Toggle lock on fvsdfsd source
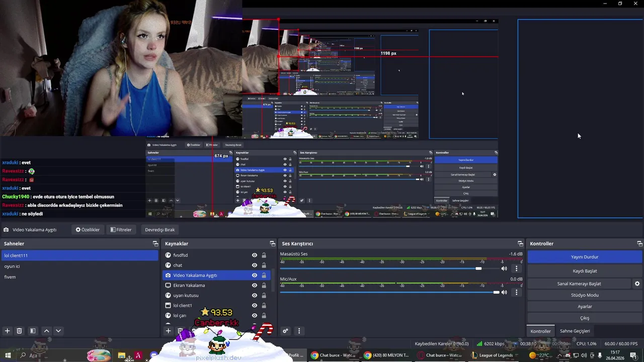 coord(264,255)
